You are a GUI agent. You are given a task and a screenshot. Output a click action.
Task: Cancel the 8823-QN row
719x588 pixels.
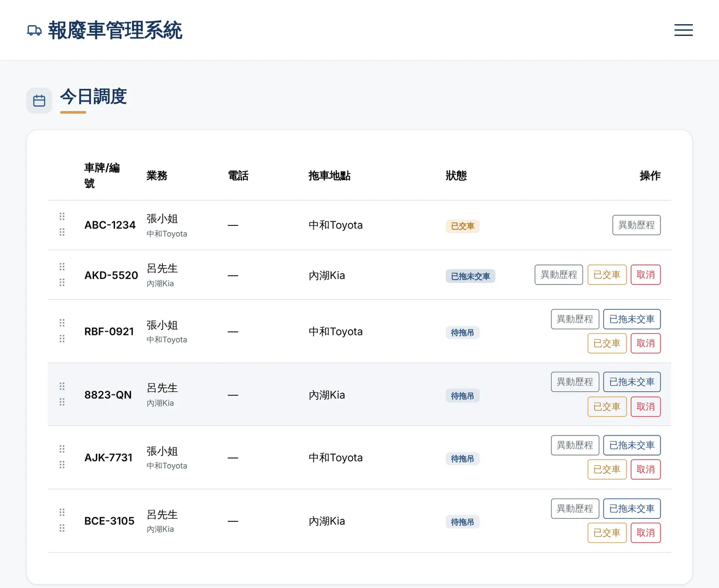[646, 407]
